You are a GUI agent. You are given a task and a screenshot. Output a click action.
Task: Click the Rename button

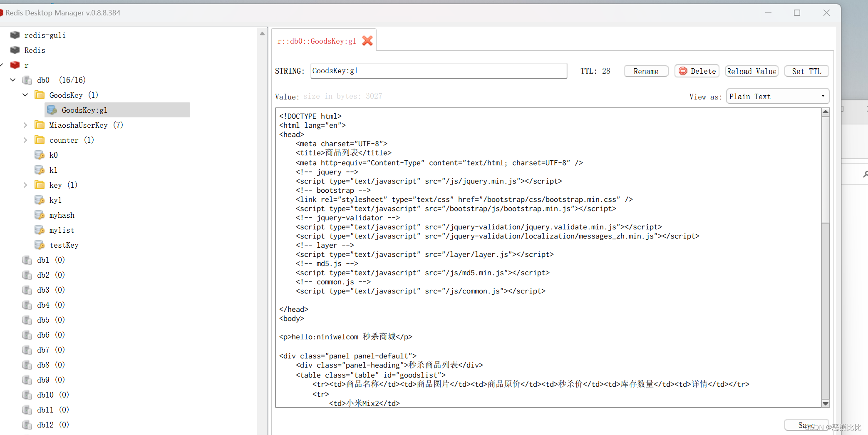click(x=646, y=71)
